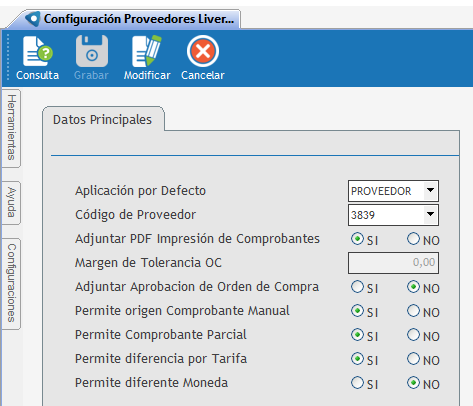Select NO for Permite Comprobante Parcial
The image size is (473, 406).
click(x=413, y=335)
